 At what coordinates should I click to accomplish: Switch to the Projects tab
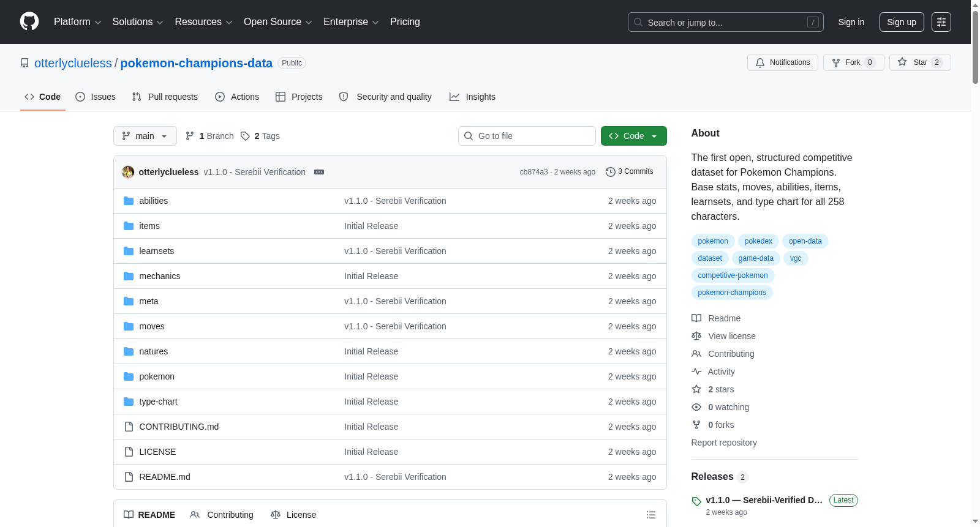[299, 97]
